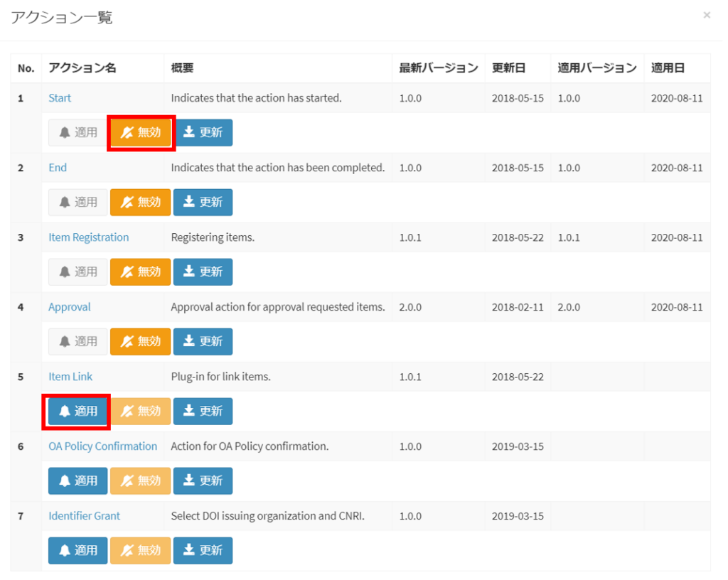This screenshot has width=728, height=580.
Task: Disable the End action with 無効
Action: pyautogui.click(x=141, y=203)
